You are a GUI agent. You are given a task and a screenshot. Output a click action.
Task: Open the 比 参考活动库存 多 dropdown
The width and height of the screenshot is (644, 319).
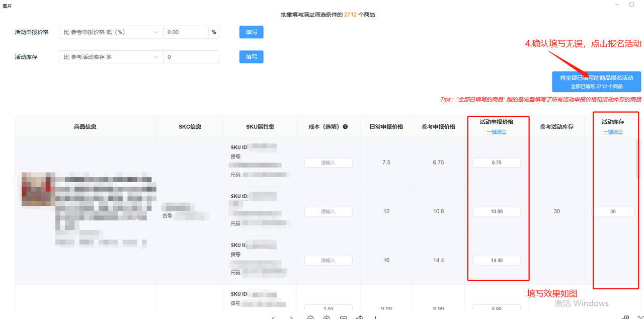click(111, 56)
